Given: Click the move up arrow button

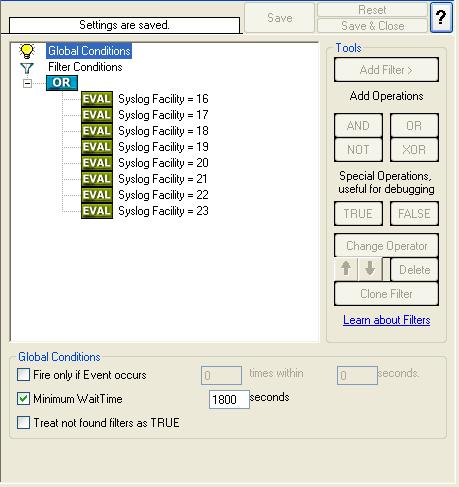Looking at the screenshot, I should coord(346,269).
